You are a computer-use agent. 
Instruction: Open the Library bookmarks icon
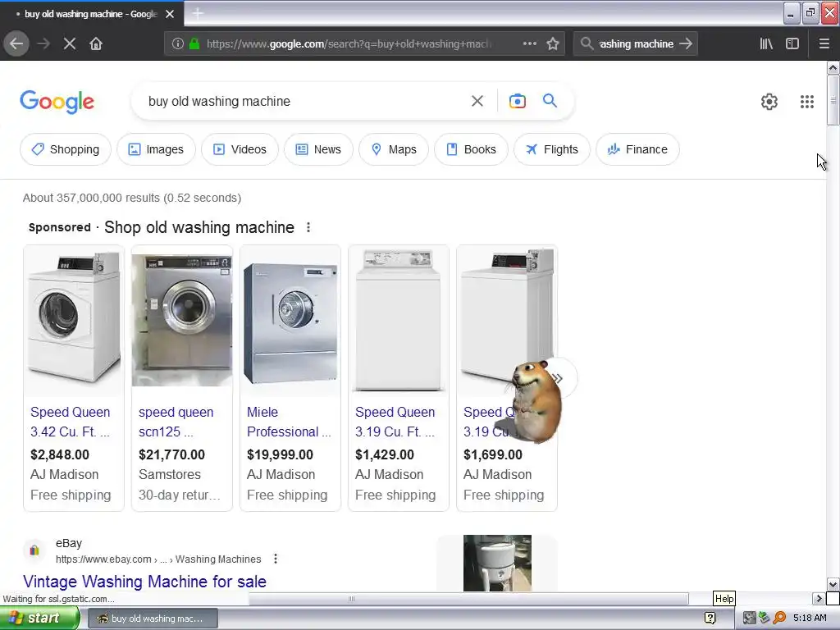point(767,44)
